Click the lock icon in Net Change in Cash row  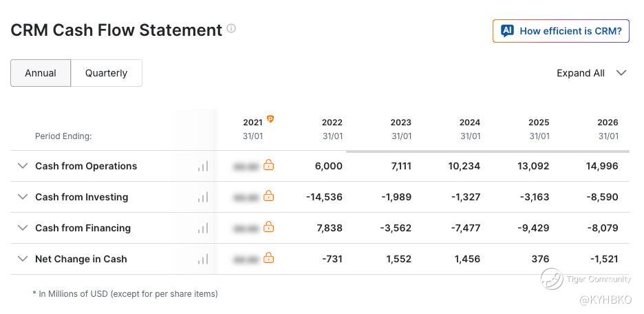(x=268, y=258)
